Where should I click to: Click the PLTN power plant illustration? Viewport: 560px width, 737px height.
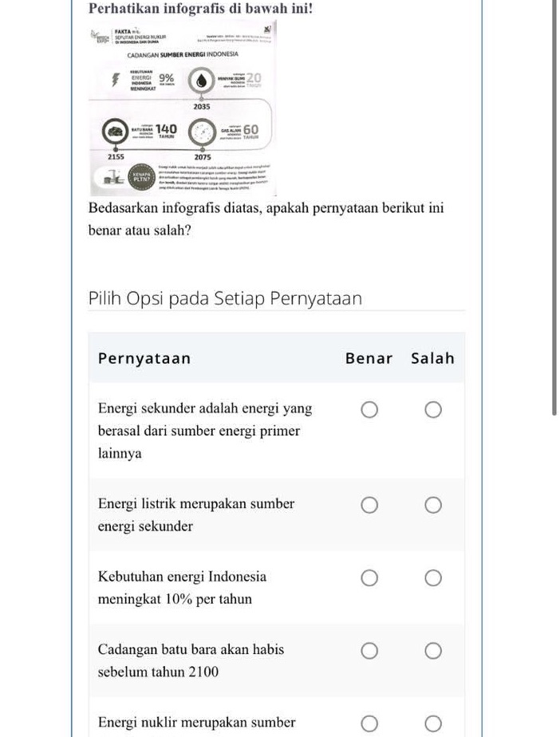tap(112, 176)
